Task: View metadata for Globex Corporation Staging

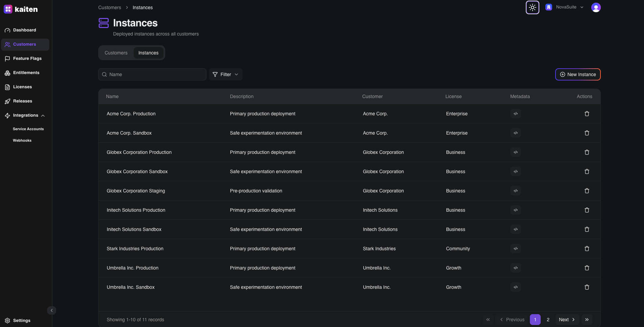Action: point(515,191)
